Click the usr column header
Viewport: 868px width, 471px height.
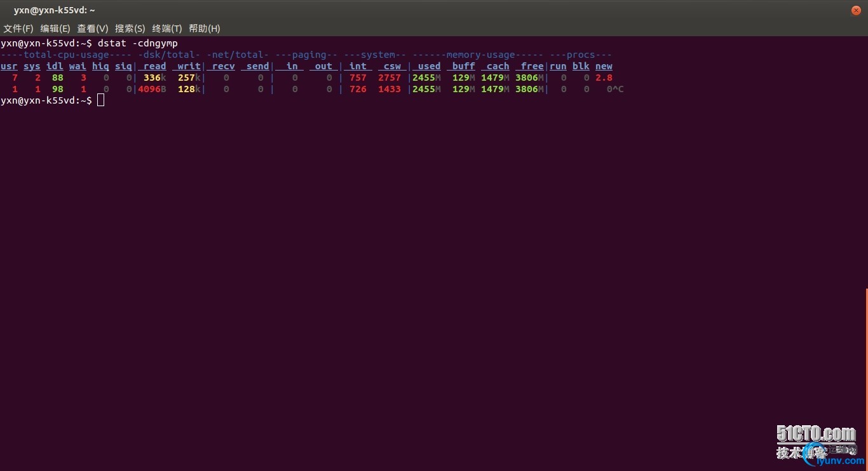click(x=9, y=66)
